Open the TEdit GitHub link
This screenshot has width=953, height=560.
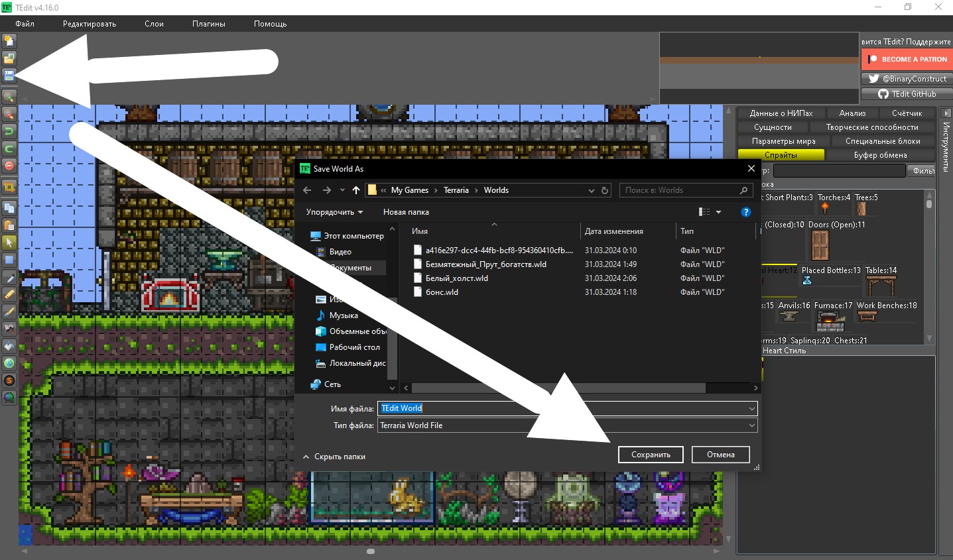(x=907, y=94)
